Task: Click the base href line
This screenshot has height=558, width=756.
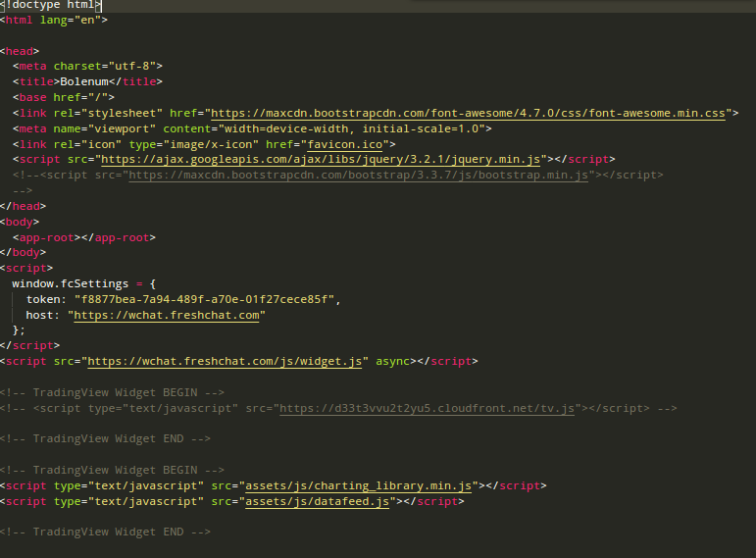Action: coord(64,97)
